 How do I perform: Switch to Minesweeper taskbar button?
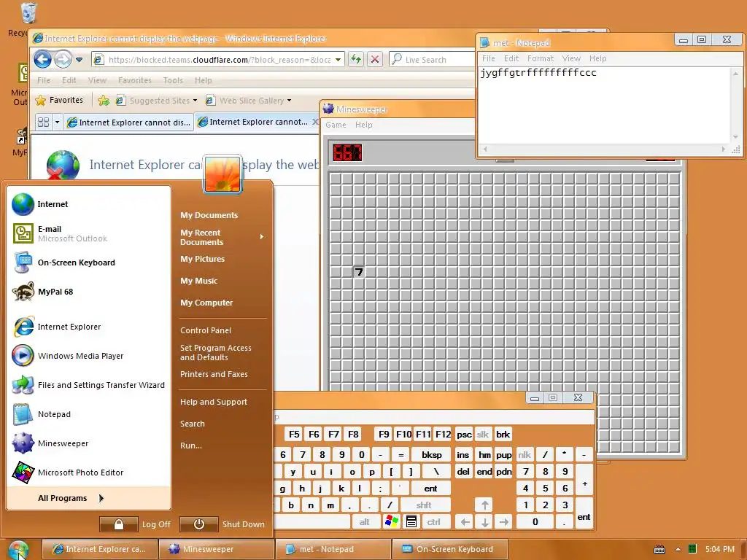click(216, 549)
